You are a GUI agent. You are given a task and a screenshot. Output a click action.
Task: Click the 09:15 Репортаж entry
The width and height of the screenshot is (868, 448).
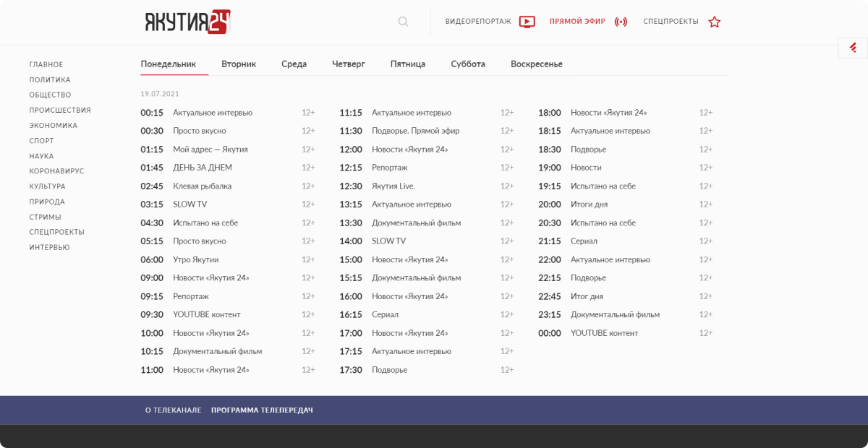(x=228, y=296)
